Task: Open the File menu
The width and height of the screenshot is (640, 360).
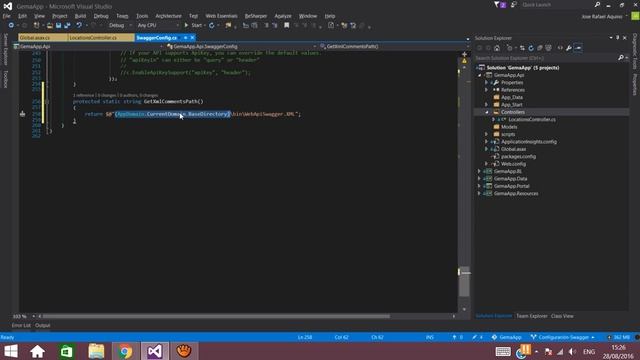Action: tap(7, 16)
